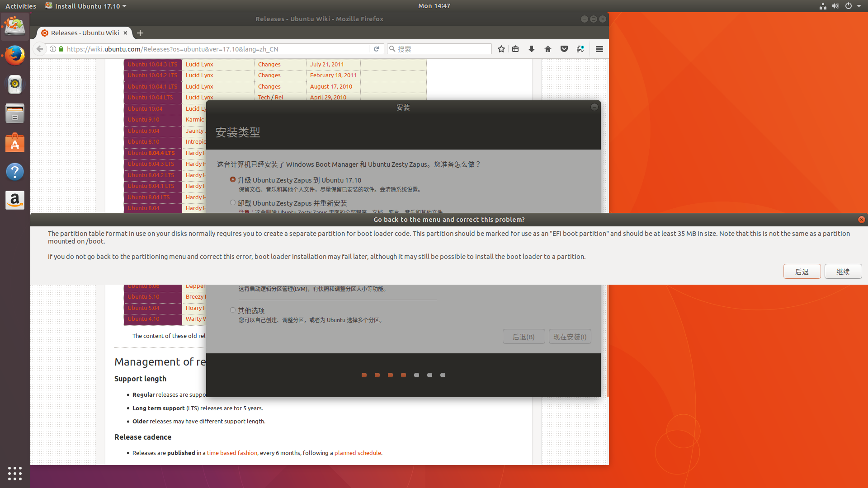Open the clock Mon 14:47 menu

(x=434, y=6)
